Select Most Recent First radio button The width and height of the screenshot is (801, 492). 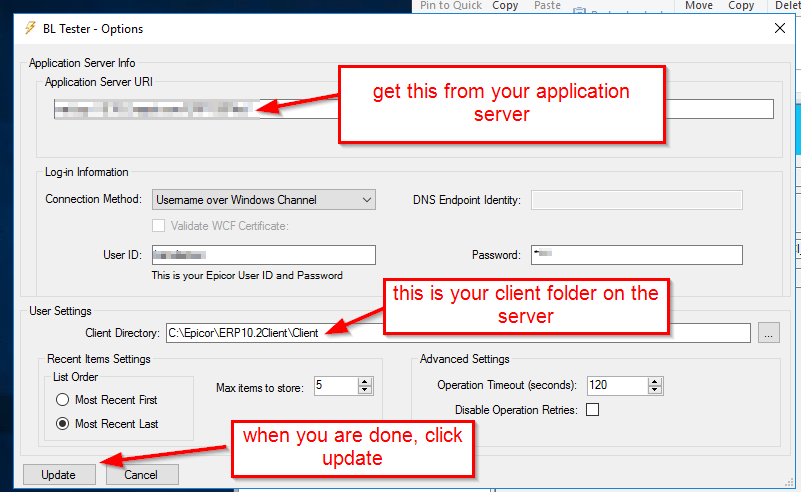pos(62,400)
